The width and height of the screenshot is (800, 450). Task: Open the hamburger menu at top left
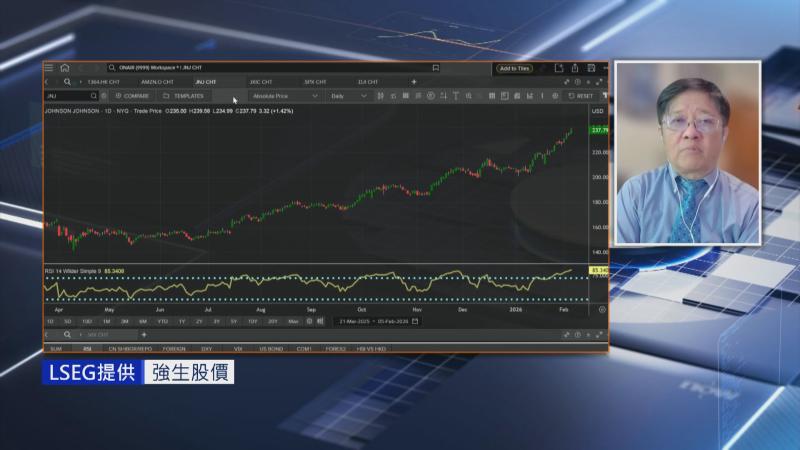(x=49, y=68)
